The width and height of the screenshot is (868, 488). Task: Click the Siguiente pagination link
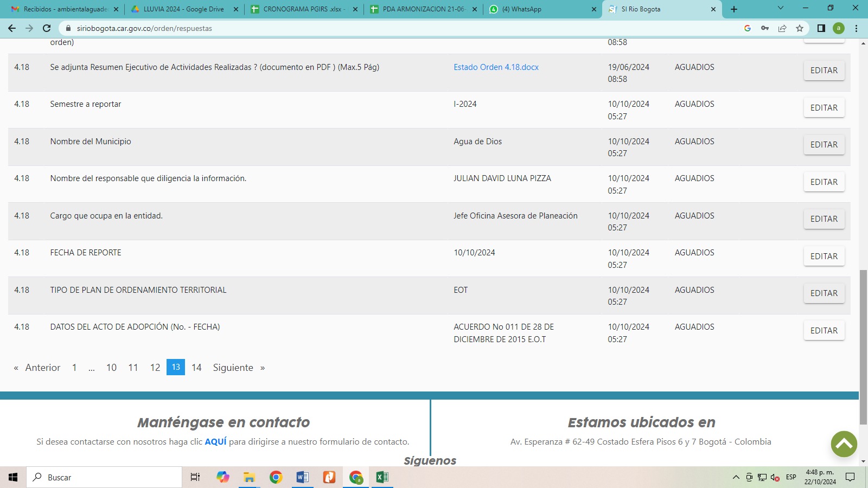(233, 368)
